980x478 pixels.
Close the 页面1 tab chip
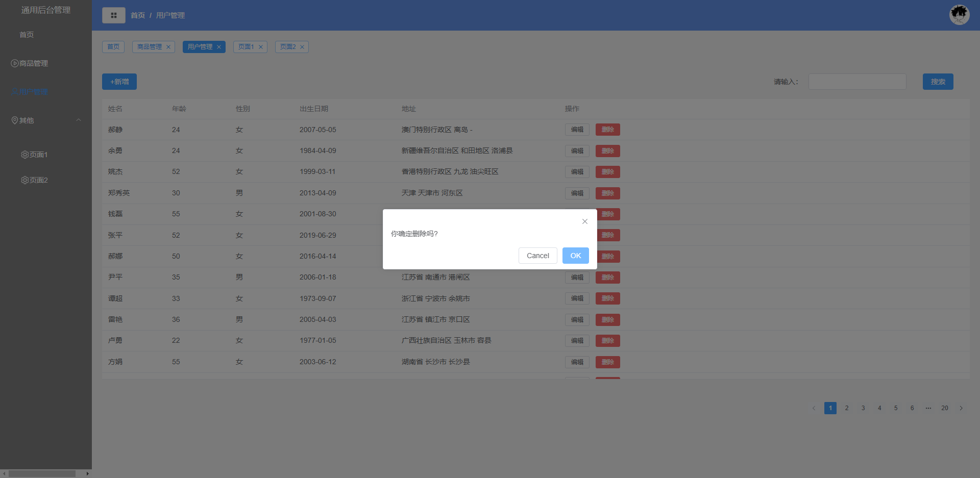point(261,46)
